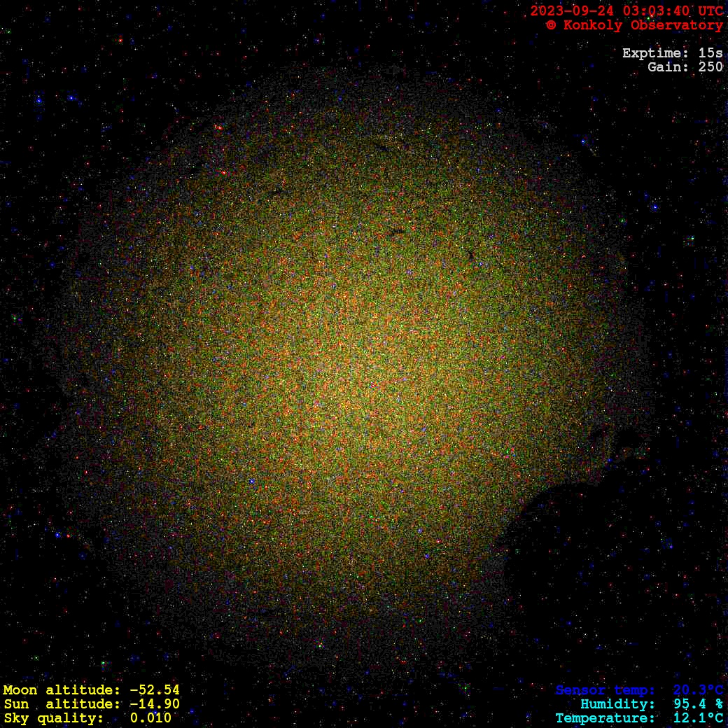Select the Moon altitude value -52.54
Viewport: 728px width, 728px height.
coord(154,690)
